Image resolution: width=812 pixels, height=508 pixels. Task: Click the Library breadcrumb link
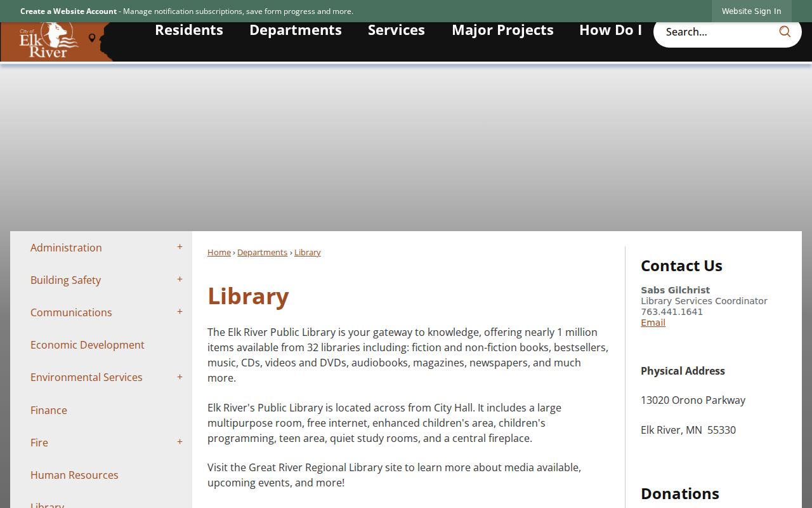(308, 252)
